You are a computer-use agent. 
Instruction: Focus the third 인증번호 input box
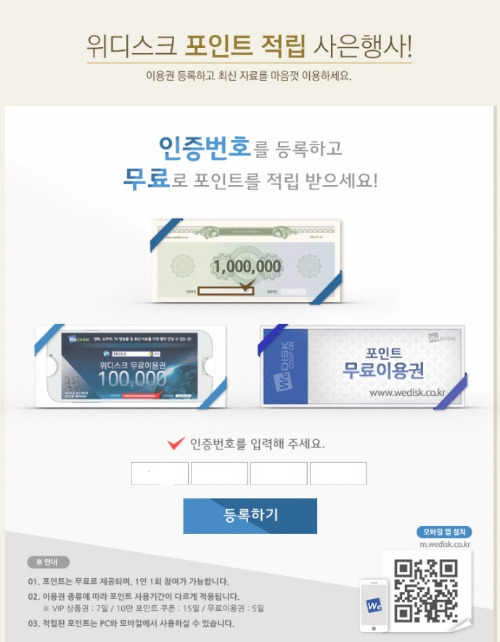coord(279,473)
